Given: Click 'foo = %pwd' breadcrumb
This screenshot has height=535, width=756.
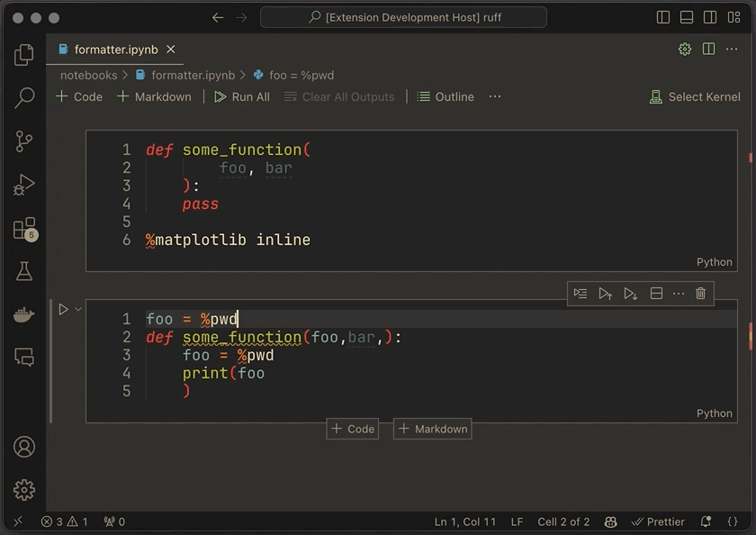Looking at the screenshot, I should tap(294, 76).
